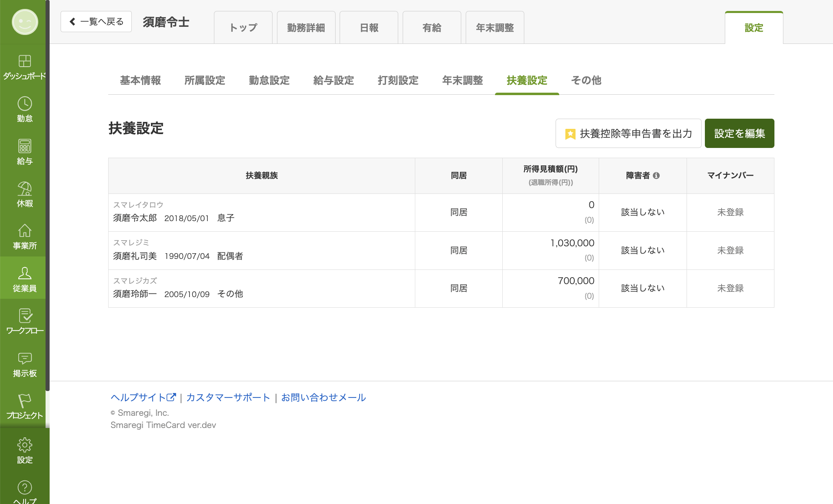Open the 打刻設定 sub-tab
Viewport: 833px width, 504px height.
coord(398,80)
